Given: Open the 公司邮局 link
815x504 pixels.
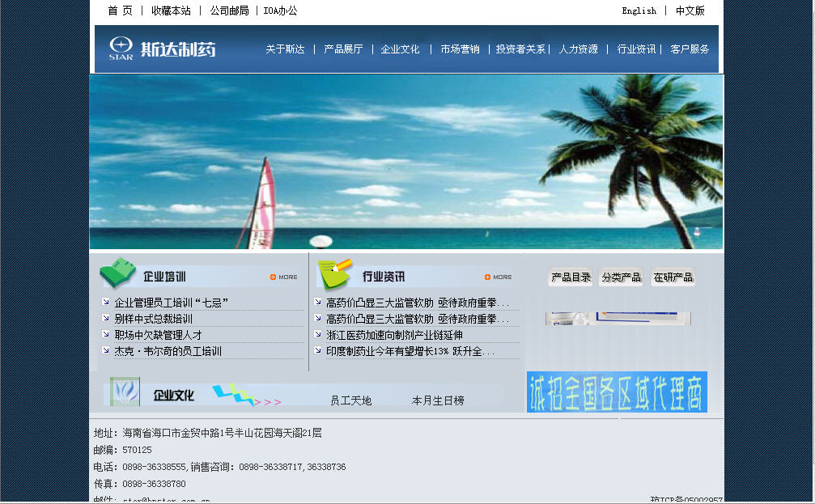Looking at the screenshot, I should [229, 11].
